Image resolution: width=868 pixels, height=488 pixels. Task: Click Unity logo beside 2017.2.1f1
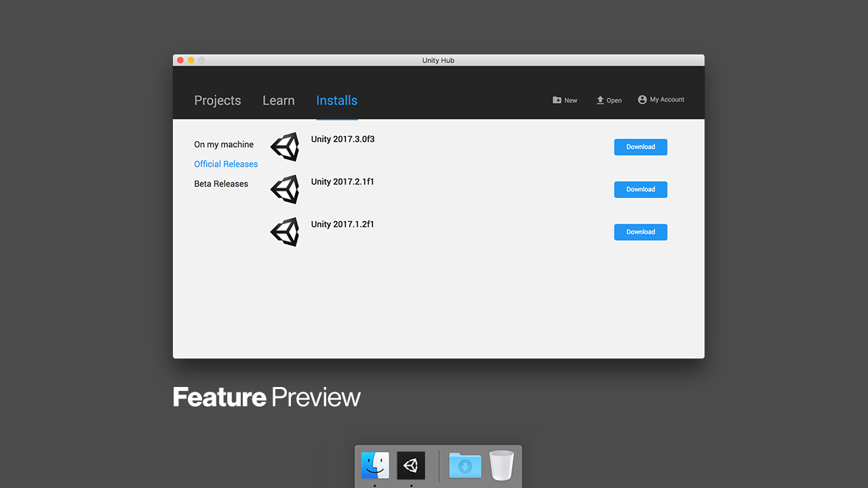click(285, 189)
